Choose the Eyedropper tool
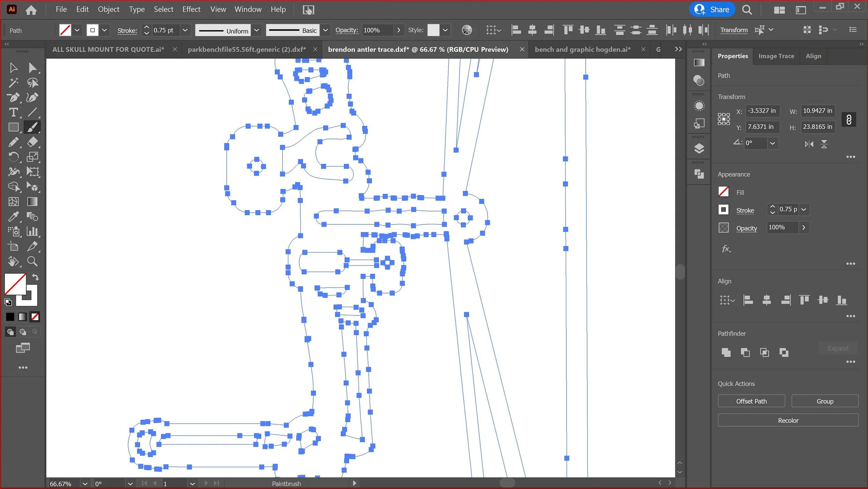Image resolution: width=868 pixels, height=489 pixels. (14, 217)
